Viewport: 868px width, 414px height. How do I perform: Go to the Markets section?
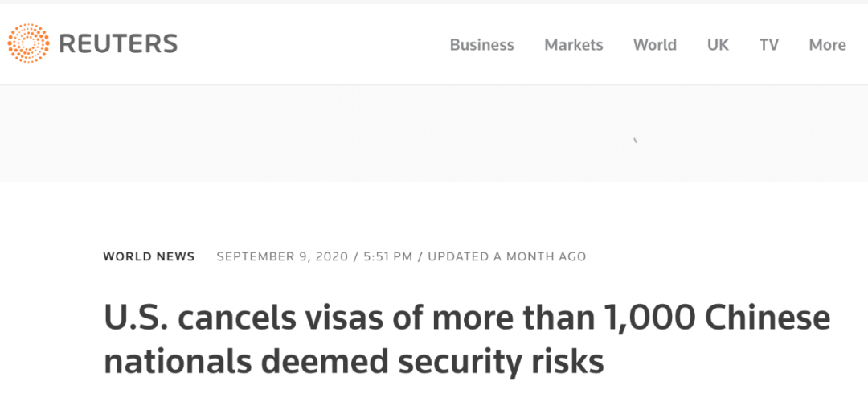(574, 45)
